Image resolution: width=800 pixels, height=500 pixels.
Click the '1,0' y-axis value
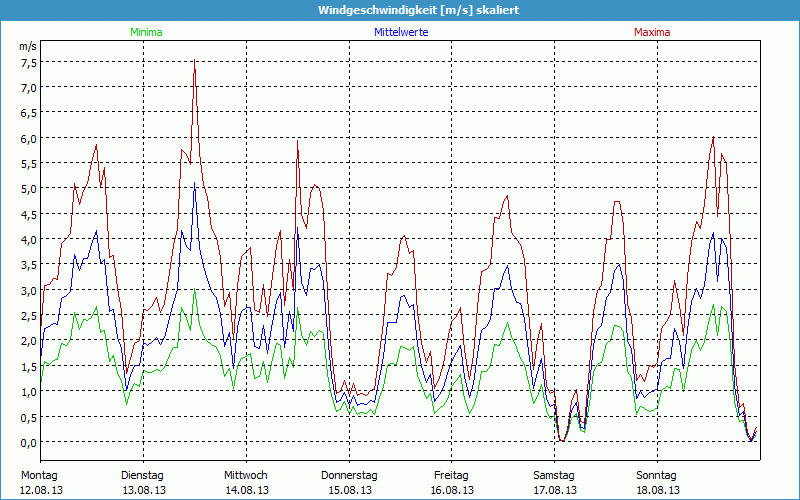click(29, 392)
